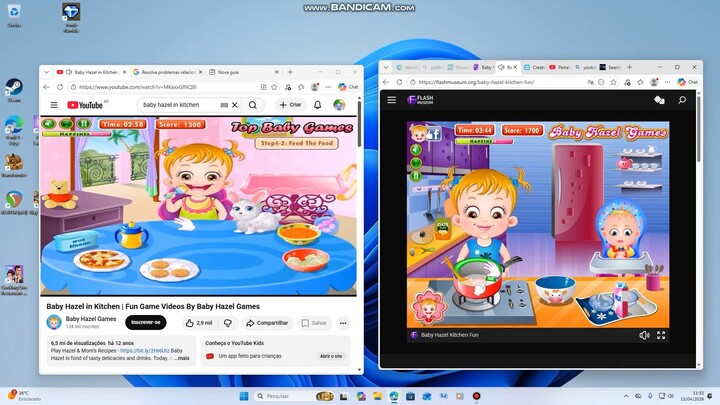
Task: Like the Baby Hazel video
Action: click(199, 323)
